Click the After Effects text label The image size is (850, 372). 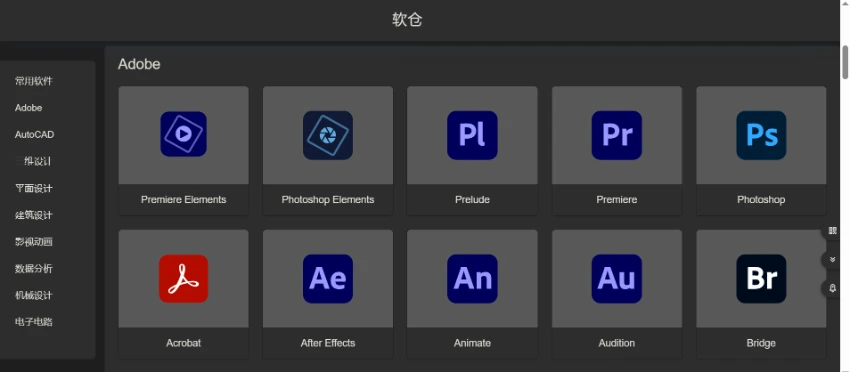pos(327,343)
